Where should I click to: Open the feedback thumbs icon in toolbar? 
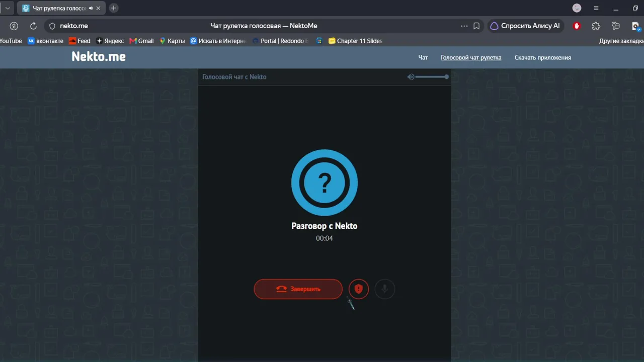pos(615,26)
